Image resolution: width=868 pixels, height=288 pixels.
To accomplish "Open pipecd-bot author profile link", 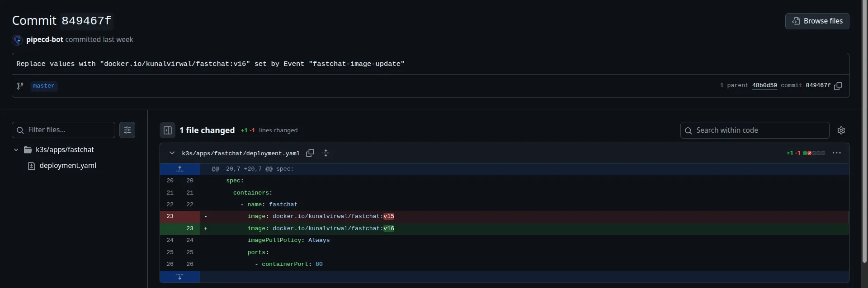I will (45, 40).
